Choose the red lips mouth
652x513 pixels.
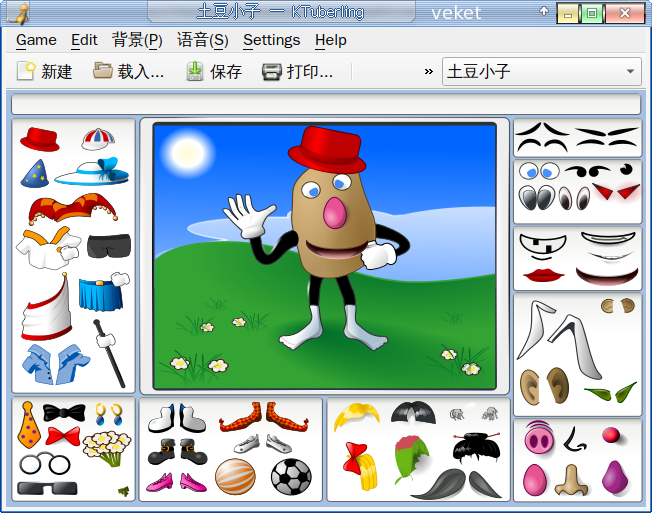point(543,275)
